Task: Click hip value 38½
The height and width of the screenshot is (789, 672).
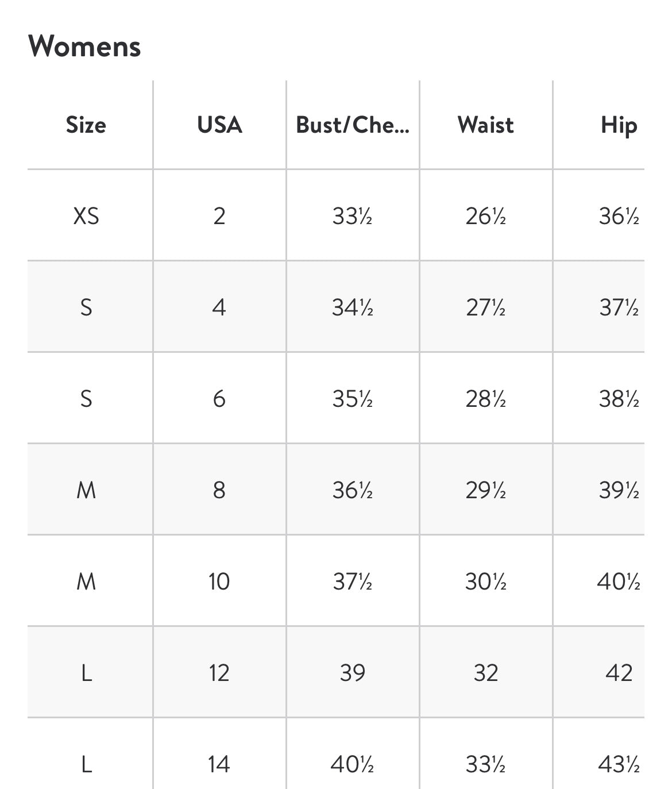Action: (619, 399)
